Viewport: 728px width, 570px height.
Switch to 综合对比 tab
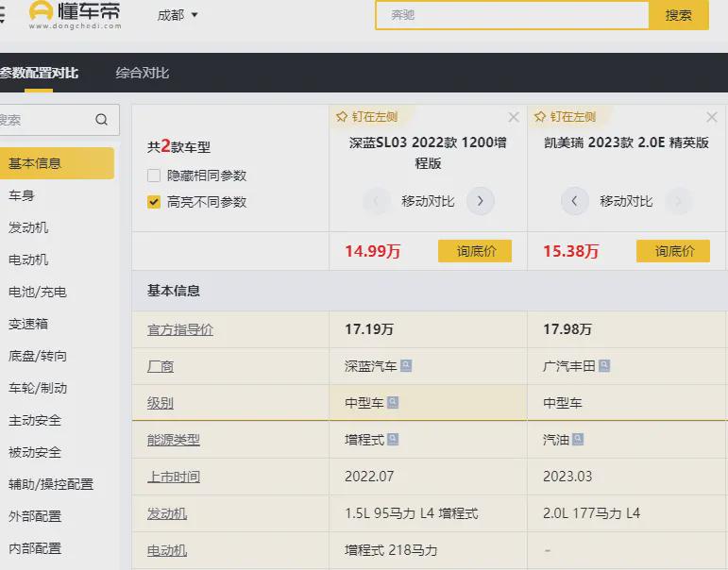tap(143, 73)
